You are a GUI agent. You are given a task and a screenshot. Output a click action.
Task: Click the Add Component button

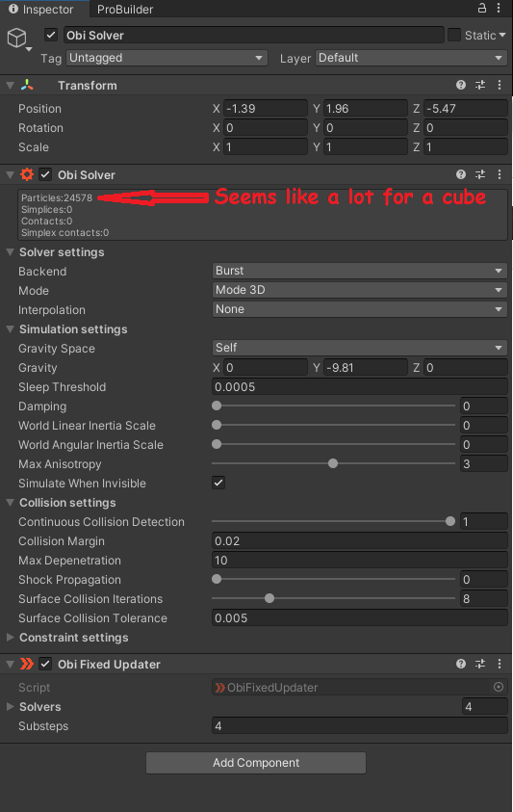pos(256,762)
